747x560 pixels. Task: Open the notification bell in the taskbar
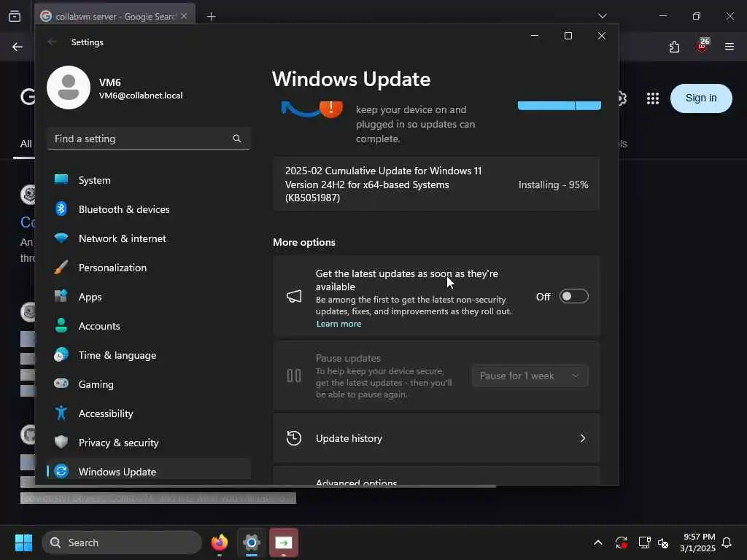click(x=727, y=542)
